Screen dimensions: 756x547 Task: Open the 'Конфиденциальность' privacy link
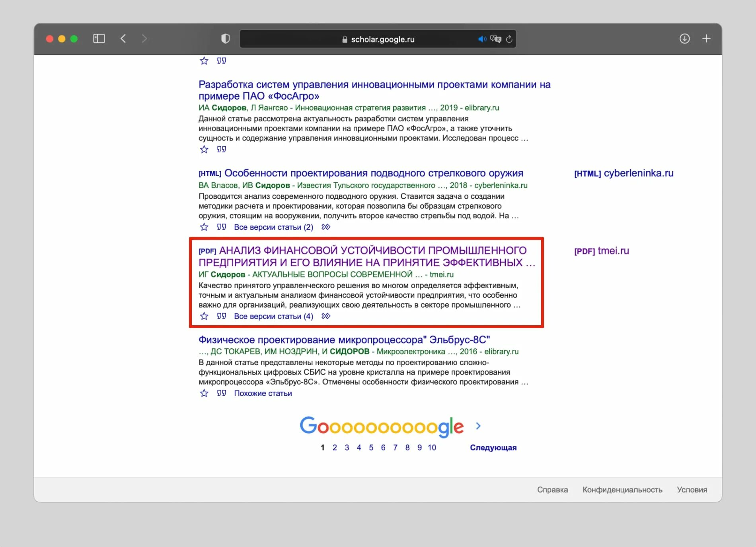pos(623,490)
